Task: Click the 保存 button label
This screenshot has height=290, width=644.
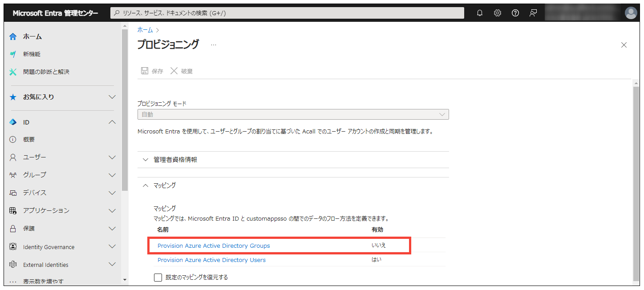Action: click(x=158, y=71)
